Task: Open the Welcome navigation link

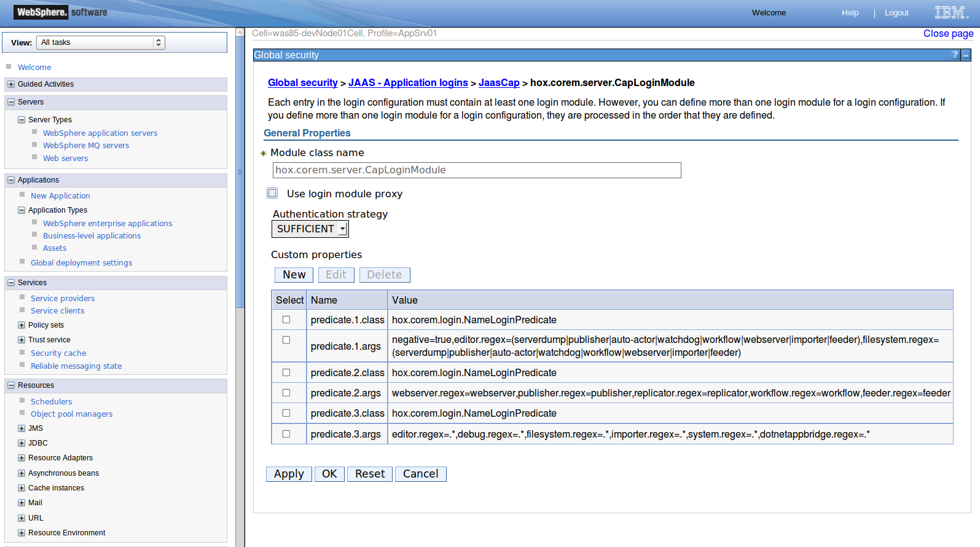Action: pos(34,68)
